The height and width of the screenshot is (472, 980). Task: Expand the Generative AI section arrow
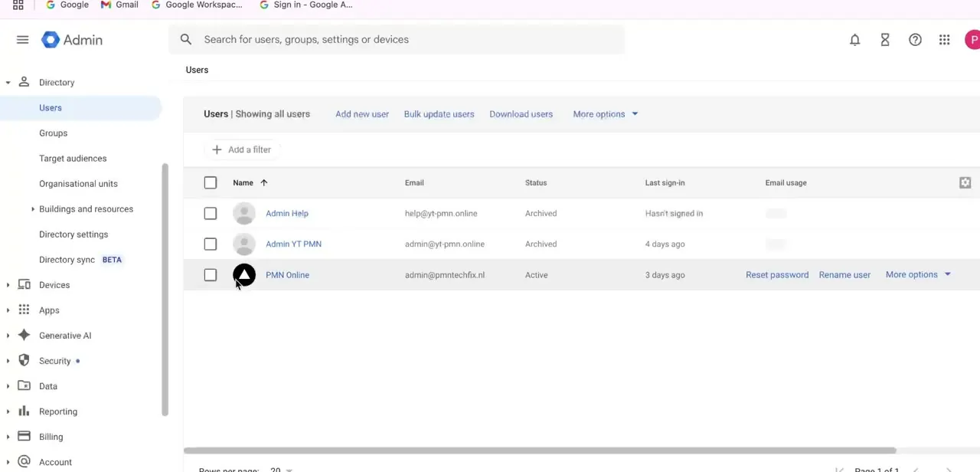(8, 336)
